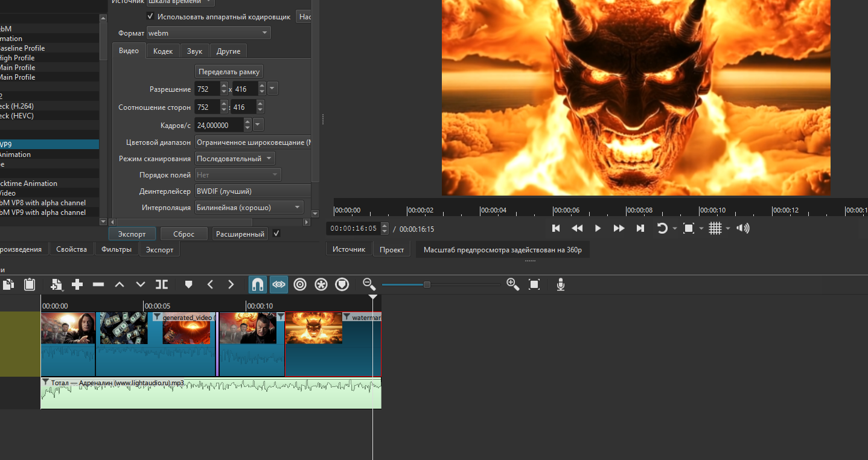Split clip at the playhead
The height and width of the screenshot is (460, 868).
162,284
